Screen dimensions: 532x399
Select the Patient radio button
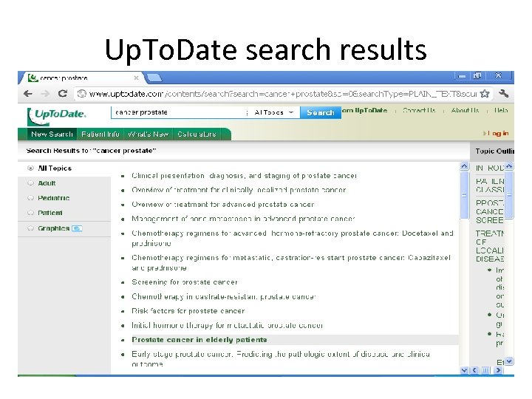pyautogui.click(x=30, y=213)
